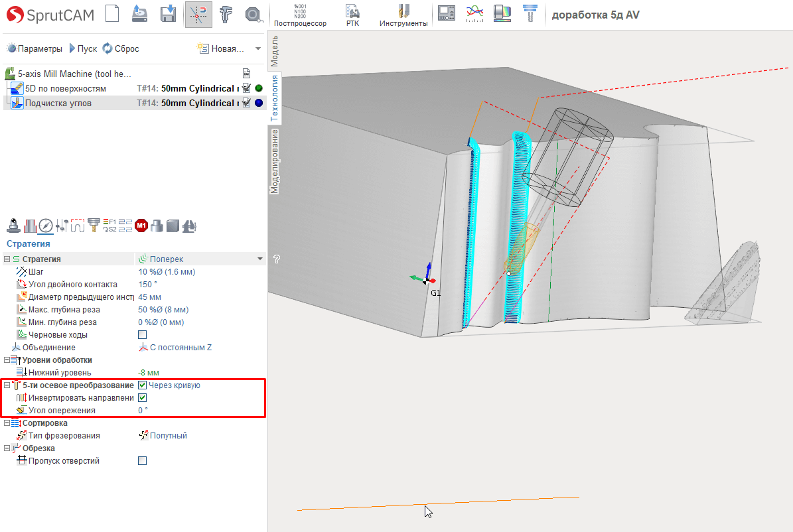Open the Поперек strategy dropdown
The height and width of the screenshot is (532, 793).
pos(260,259)
